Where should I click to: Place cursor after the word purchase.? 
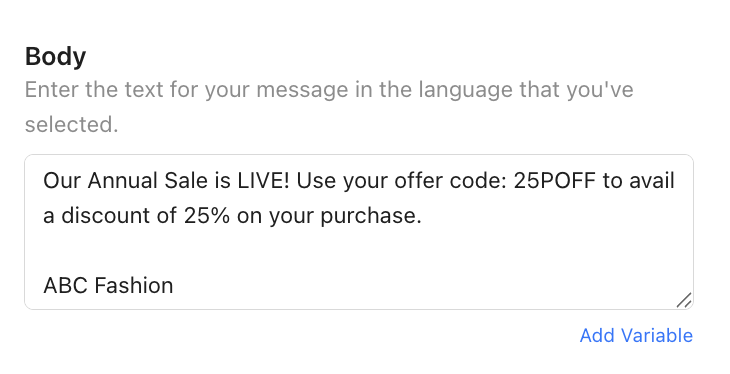pos(422,216)
